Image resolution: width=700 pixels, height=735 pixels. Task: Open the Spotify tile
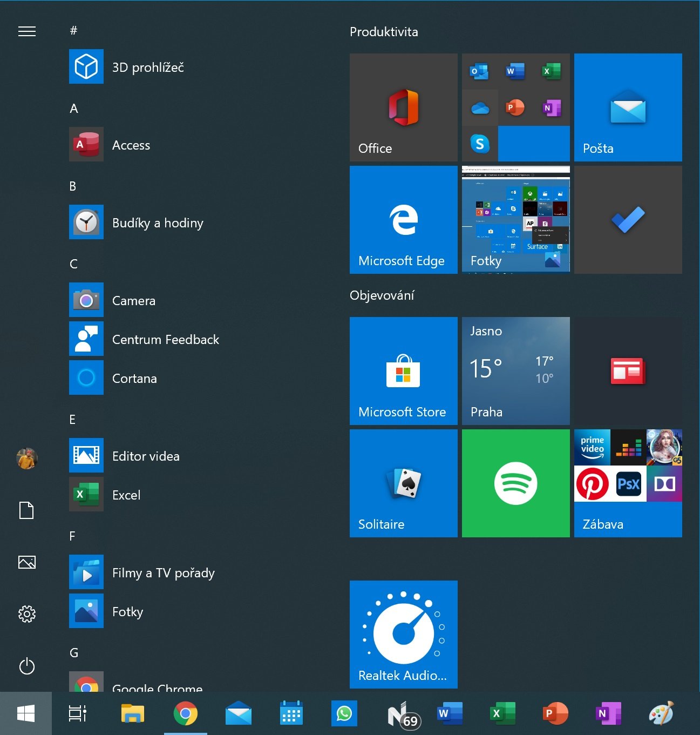pos(515,483)
